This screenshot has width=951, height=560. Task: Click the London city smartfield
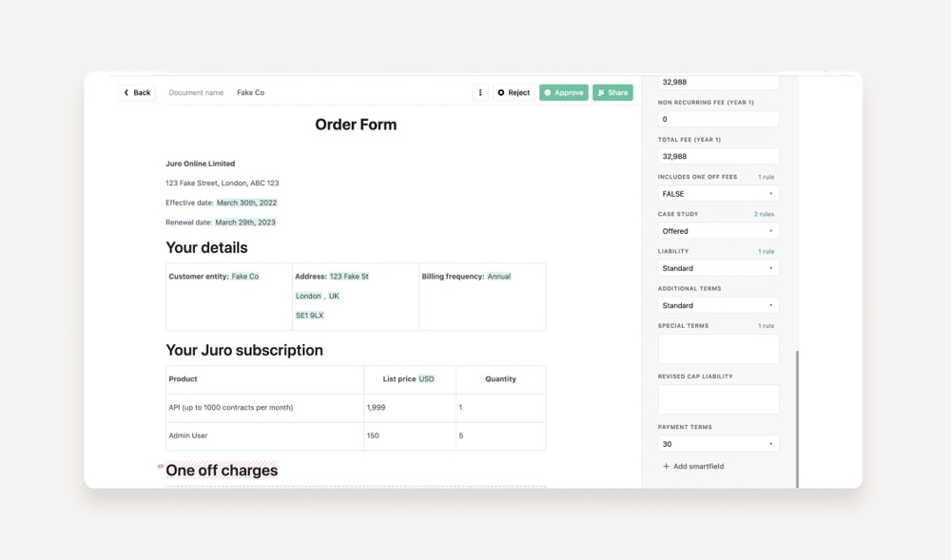308,297
